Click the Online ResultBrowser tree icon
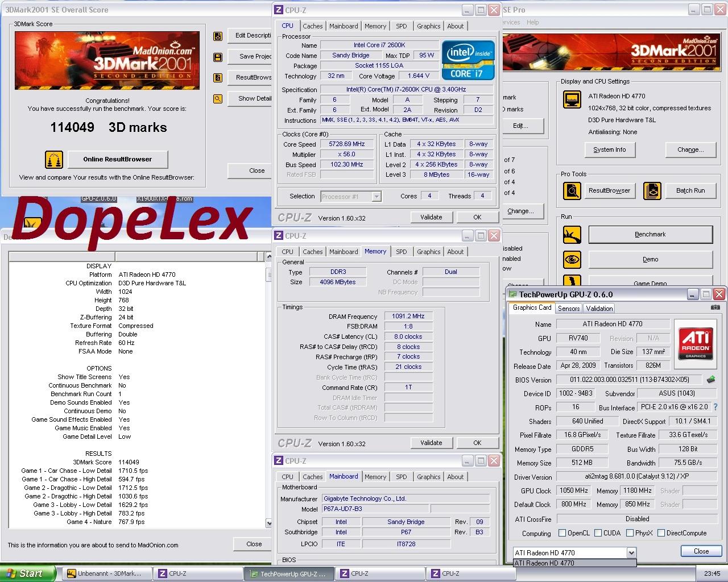This screenshot has width=728, height=582. pyautogui.click(x=54, y=160)
